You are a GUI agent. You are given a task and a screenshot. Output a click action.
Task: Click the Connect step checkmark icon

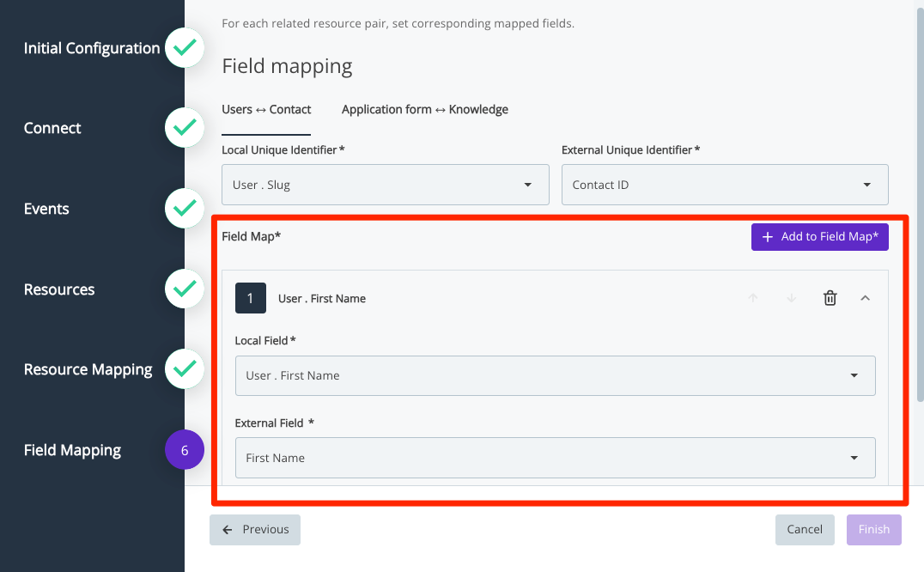[x=184, y=128]
